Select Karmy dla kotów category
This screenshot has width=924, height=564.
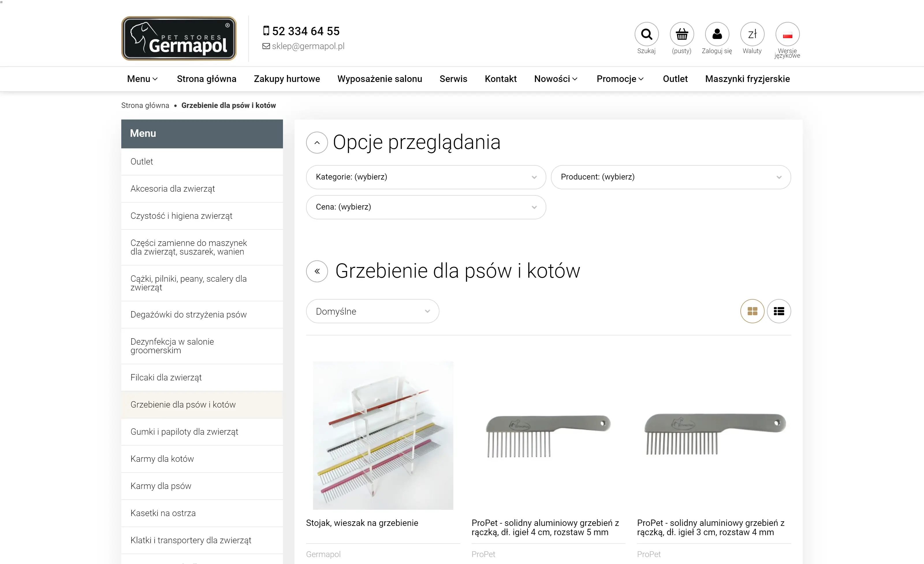pyautogui.click(x=202, y=459)
